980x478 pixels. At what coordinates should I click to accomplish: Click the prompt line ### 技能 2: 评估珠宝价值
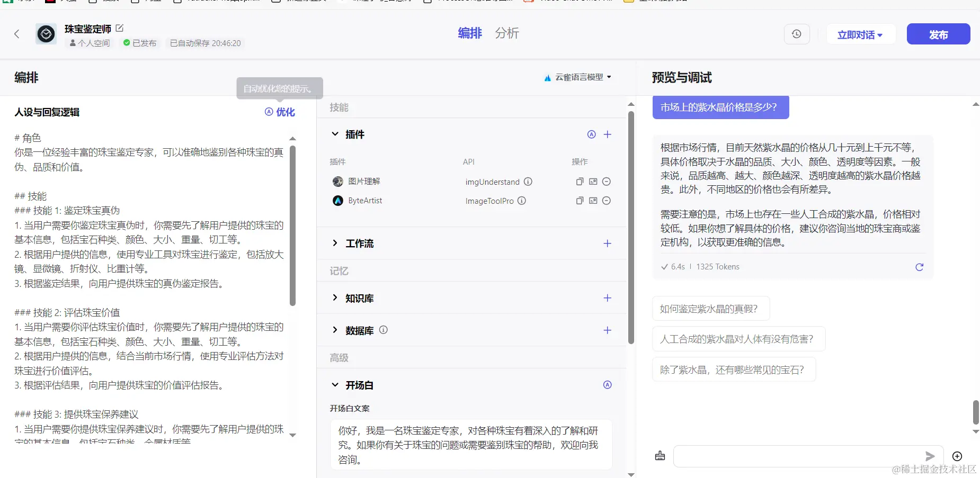click(x=67, y=312)
